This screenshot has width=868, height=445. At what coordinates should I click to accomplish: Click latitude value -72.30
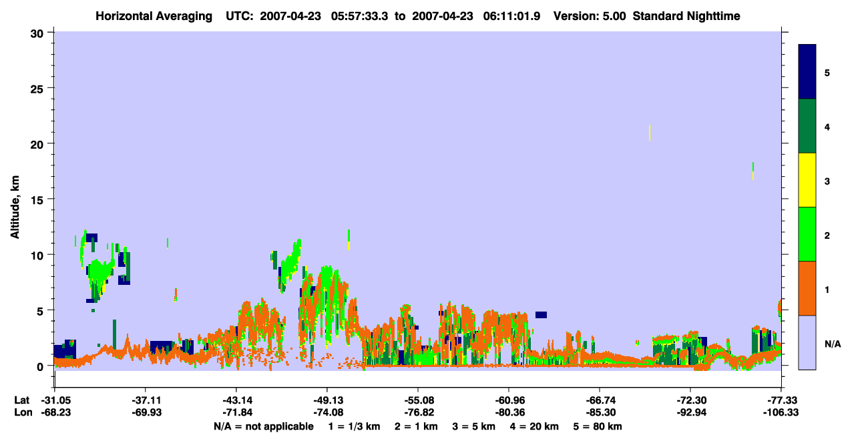[690, 400]
